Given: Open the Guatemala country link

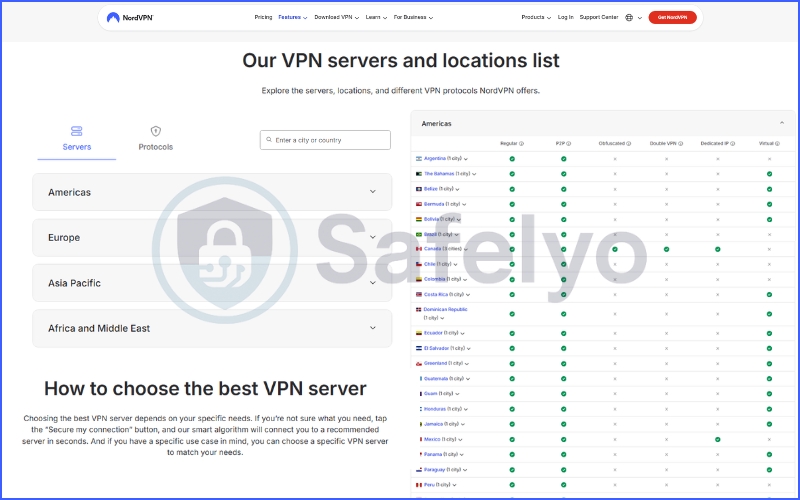Looking at the screenshot, I should (x=436, y=379).
